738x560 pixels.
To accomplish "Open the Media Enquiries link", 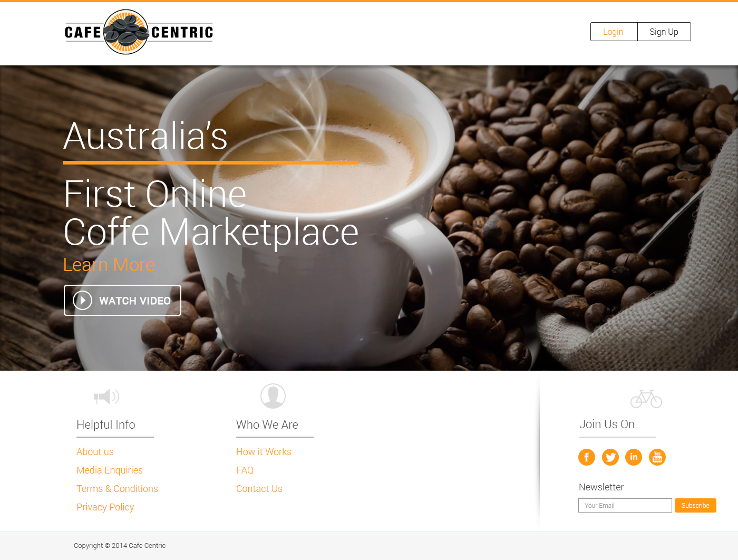I will (110, 470).
